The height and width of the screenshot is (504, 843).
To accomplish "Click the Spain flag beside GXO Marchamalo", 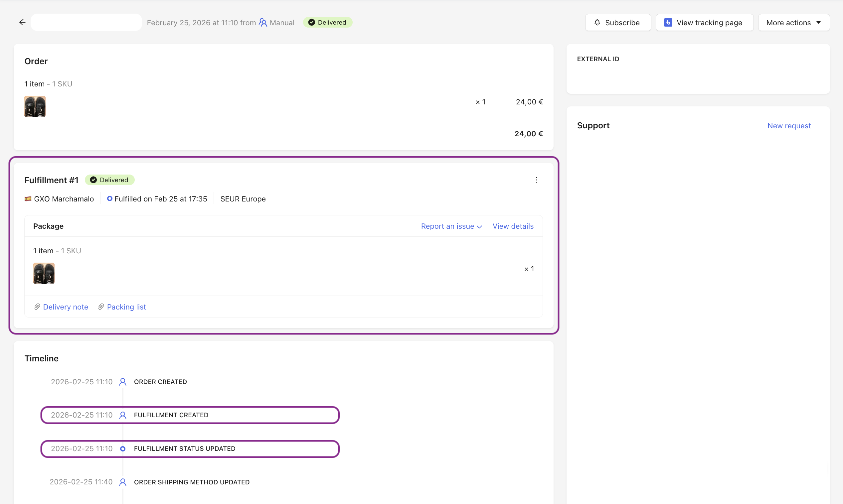I will (x=28, y=199).
